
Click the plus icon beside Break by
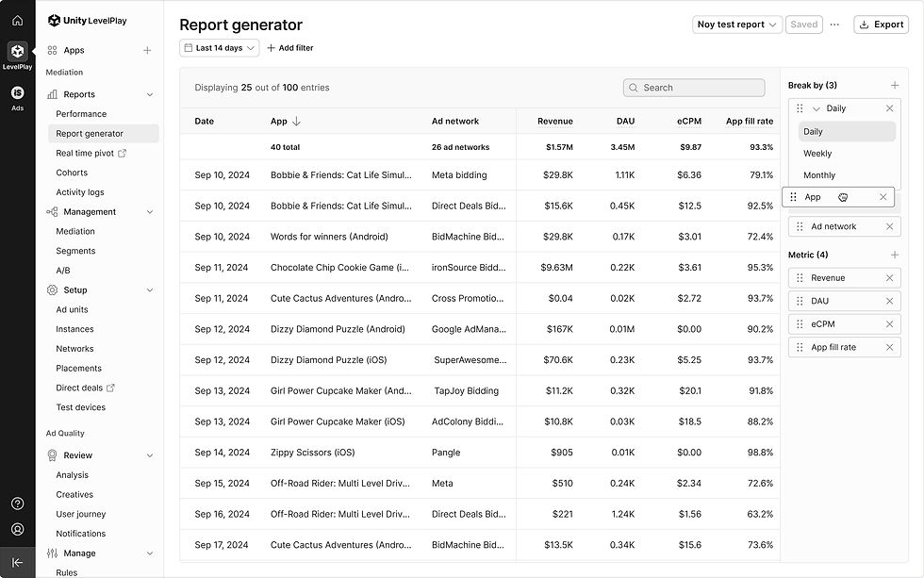click(x=895, y=86)
